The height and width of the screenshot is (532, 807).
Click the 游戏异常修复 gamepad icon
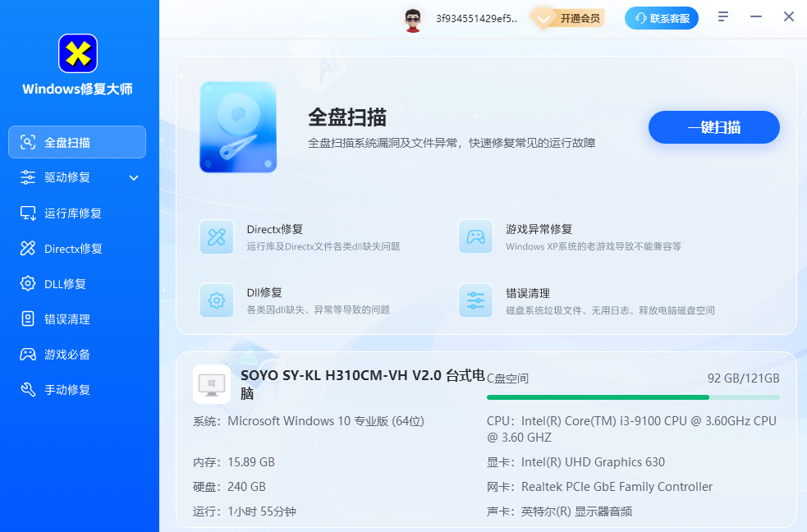[x=475, y=237]
